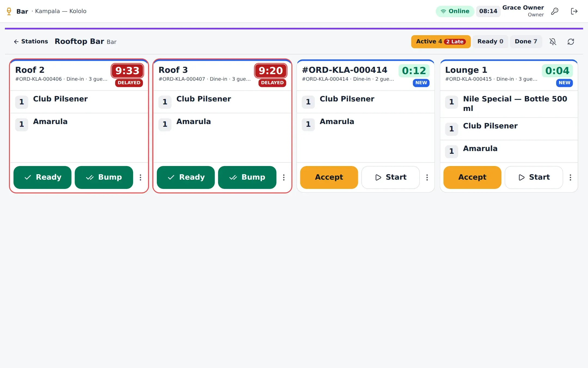
Task: Click the 9:33 timer on Roof 2
Action: pyautogui.click(x=127, y=71)
